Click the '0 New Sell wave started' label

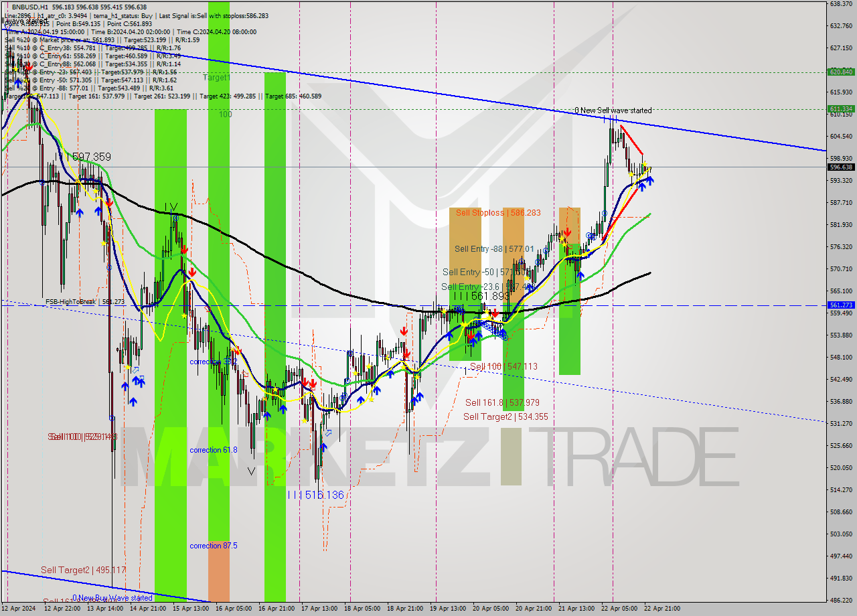pos(613,110)
